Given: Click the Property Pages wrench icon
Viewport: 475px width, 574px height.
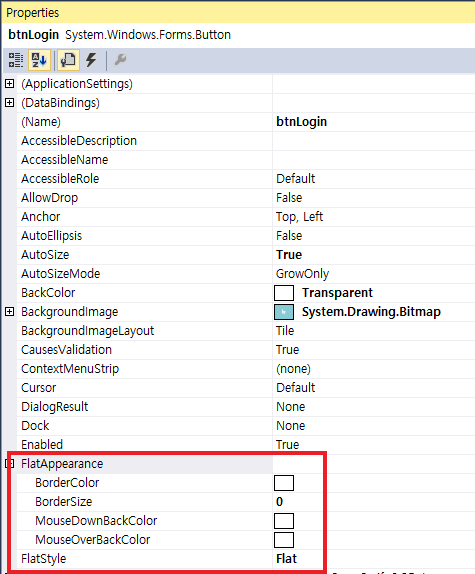Looking at the screenshot, I should coord(120,60).
